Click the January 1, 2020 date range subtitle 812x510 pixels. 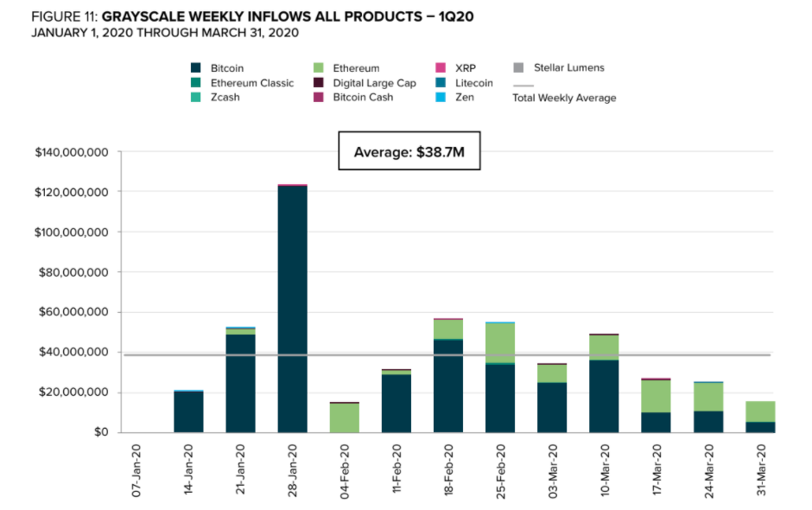tap(165, 33)
